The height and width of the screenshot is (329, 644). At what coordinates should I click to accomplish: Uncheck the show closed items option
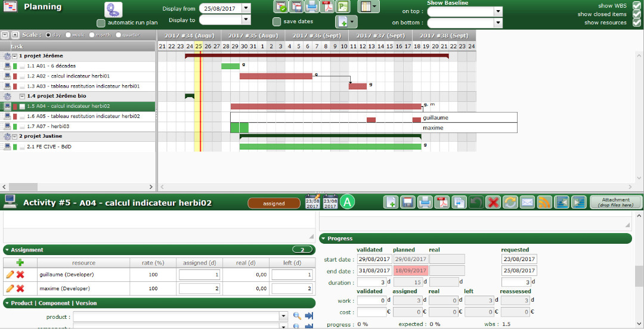pyautogui.click(x=636, y=14)
